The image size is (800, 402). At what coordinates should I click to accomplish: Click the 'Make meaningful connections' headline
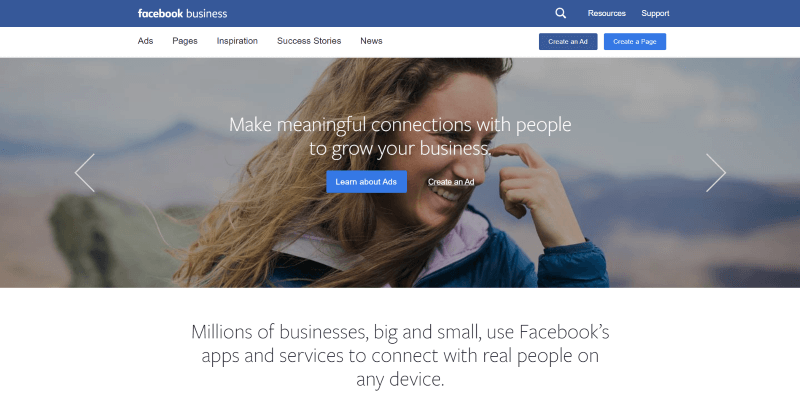(400, 136)
